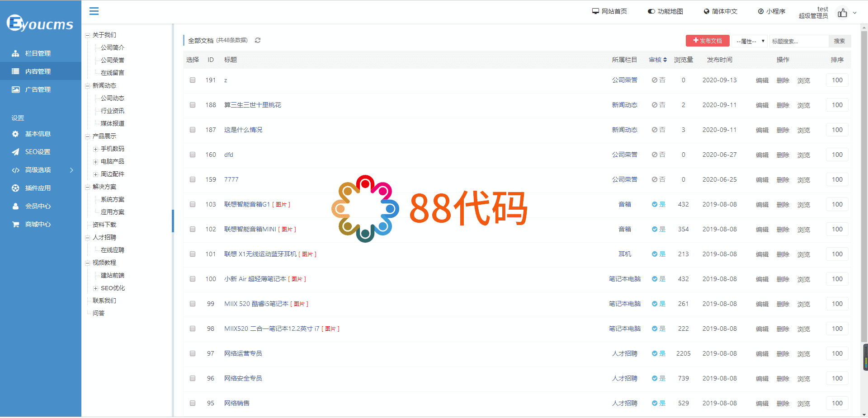Select checkbox for 7777 row
This screenshot has height=418, width=868.
(193, 179)
